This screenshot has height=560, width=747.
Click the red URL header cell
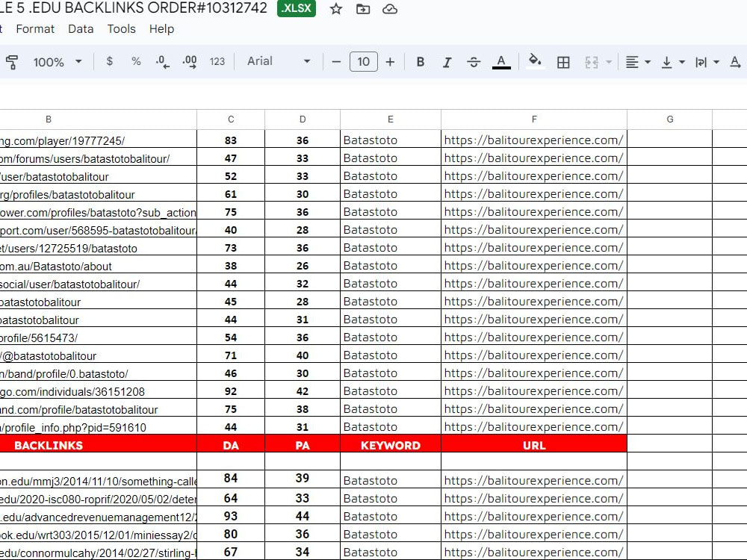click(x=534, y=445)
